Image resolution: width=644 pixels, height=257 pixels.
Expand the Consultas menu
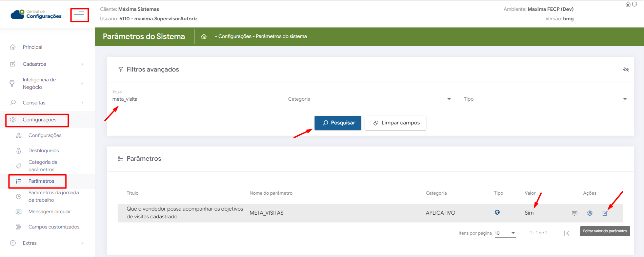(47, 103)
